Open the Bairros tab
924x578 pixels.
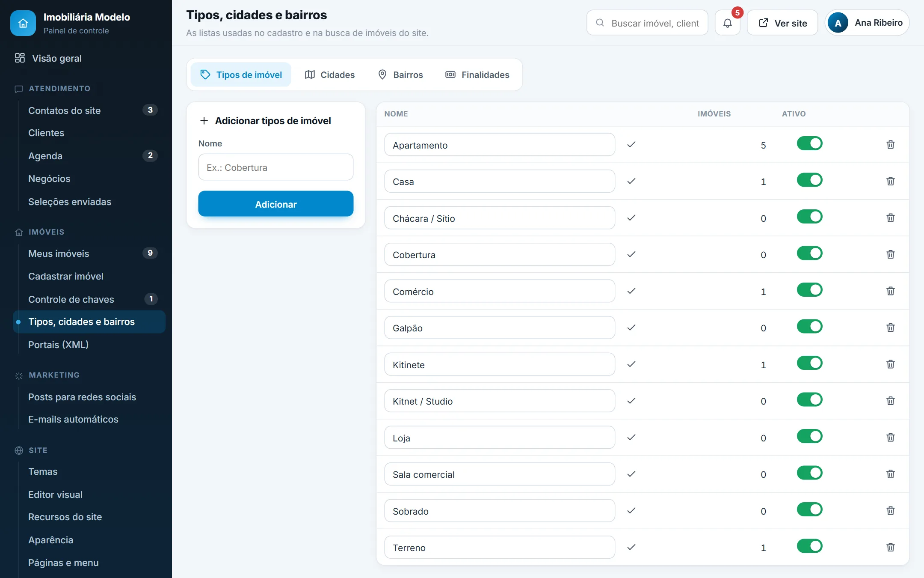point(400,75)
